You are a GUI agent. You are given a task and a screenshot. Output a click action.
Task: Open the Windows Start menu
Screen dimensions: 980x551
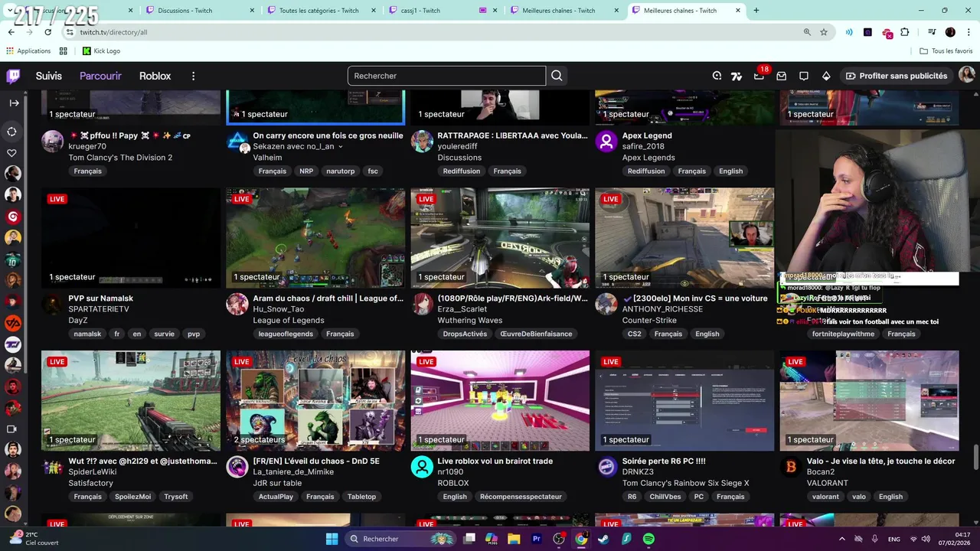pyautogui.click(x=332, y=539)
